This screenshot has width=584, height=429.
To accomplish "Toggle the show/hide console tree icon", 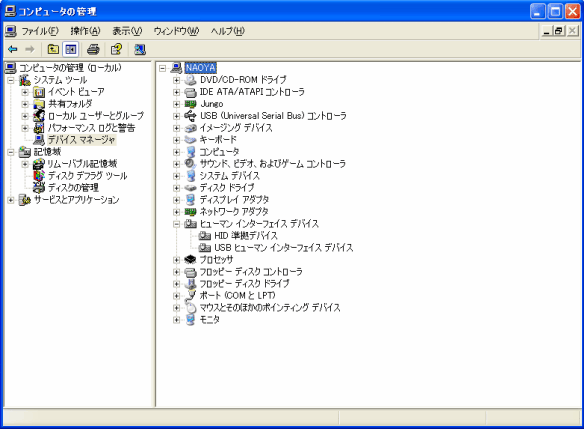I will pyautogui.click(x=71, y=49).
